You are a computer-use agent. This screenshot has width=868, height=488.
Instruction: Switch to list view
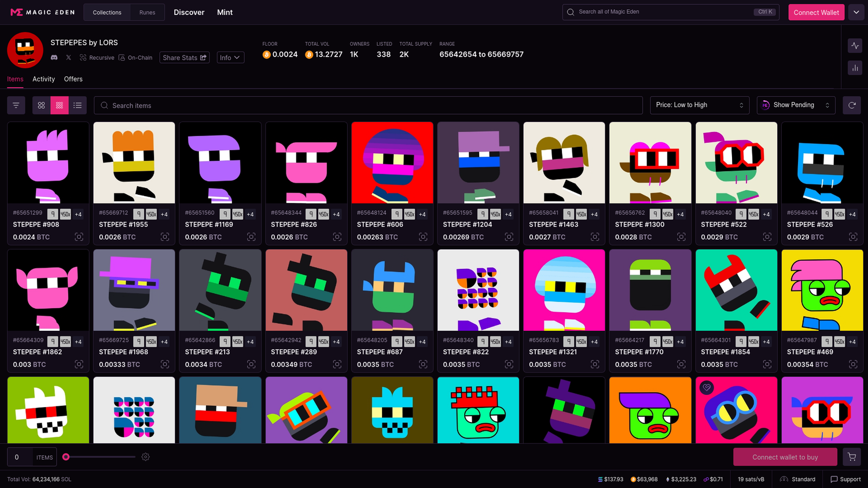[x=78, y=105]
